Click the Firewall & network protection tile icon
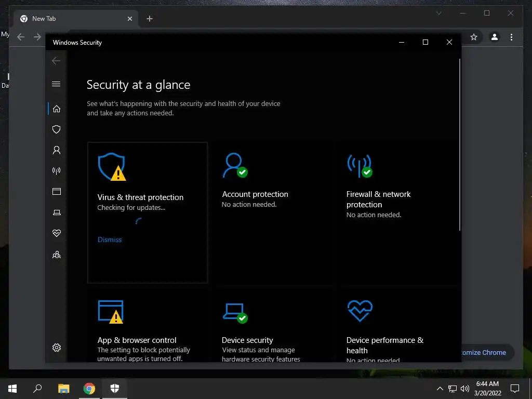 click(x=360, y=166)
